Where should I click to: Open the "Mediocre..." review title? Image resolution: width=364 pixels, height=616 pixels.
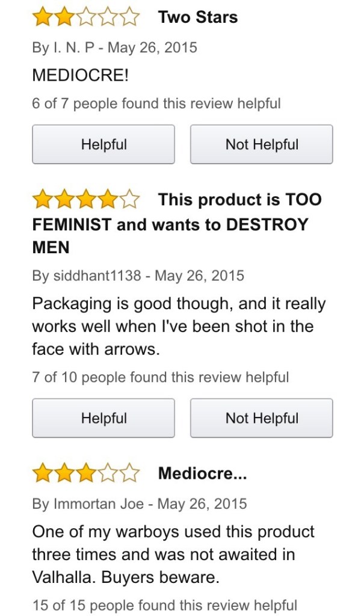202,473
